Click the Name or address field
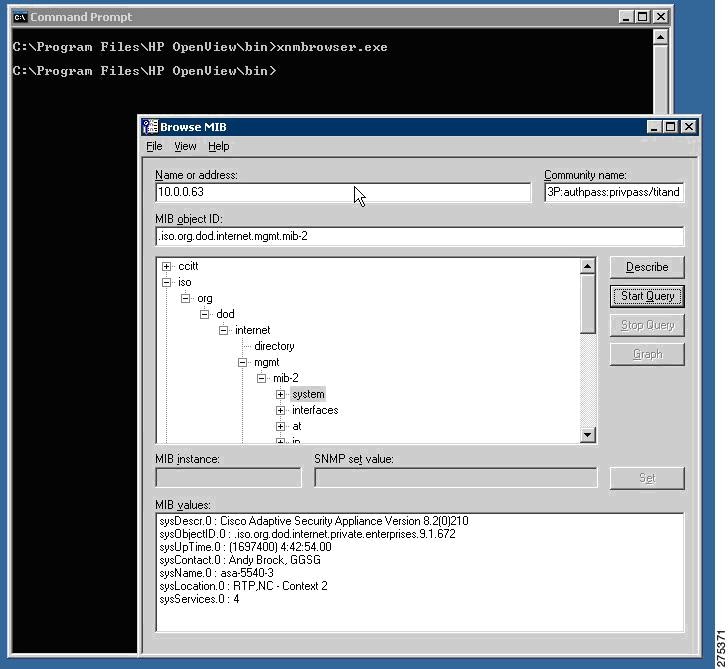The height and width of the screenshot is (669, 728). (343, 192)
